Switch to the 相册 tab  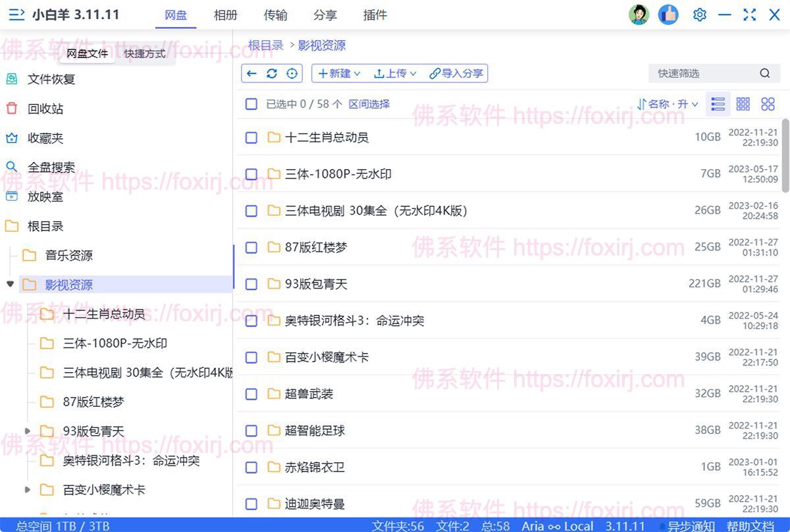pyautogui.click(x=226, y=14)
